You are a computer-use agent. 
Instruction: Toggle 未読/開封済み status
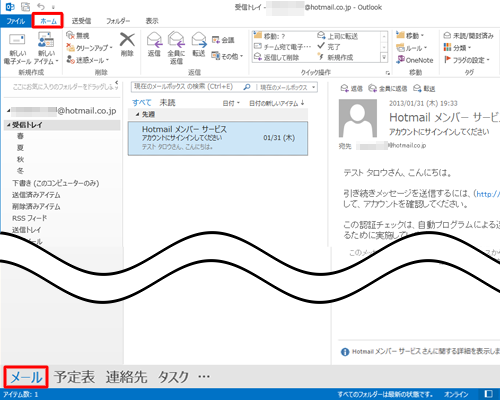(x=468, y=35)
